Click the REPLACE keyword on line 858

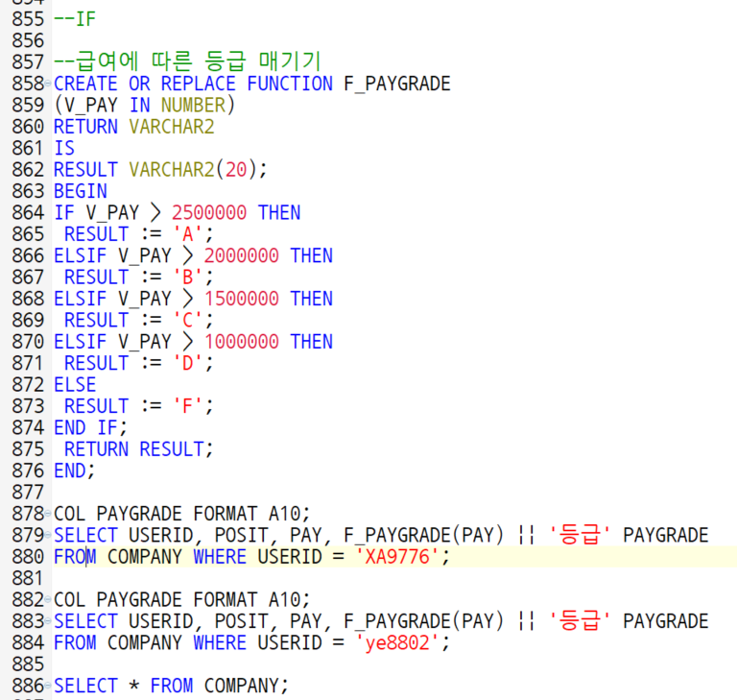click(x=198, y=84)
